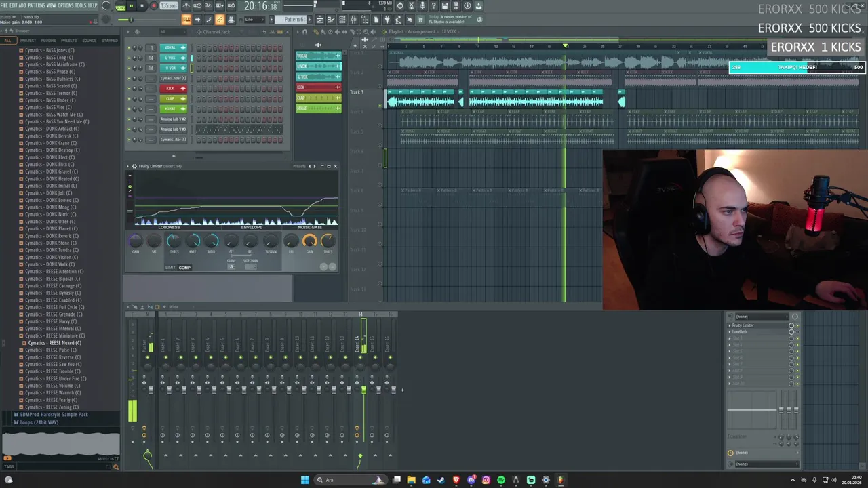Click Fruity Limiter noise gate GAIN knob
This screenshot has height=488, width=868.
[x=310, y=241]
